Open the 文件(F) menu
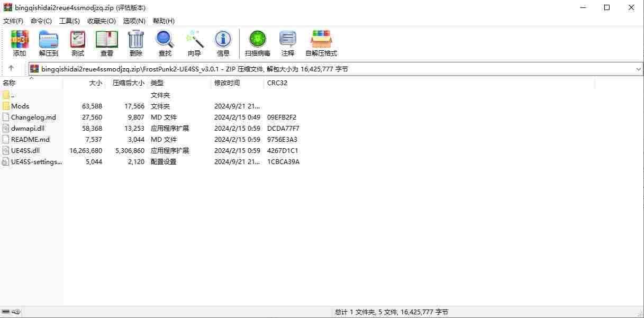Image resolution: width=644 pixels, height=318 pixels. (x=13, y=21)
